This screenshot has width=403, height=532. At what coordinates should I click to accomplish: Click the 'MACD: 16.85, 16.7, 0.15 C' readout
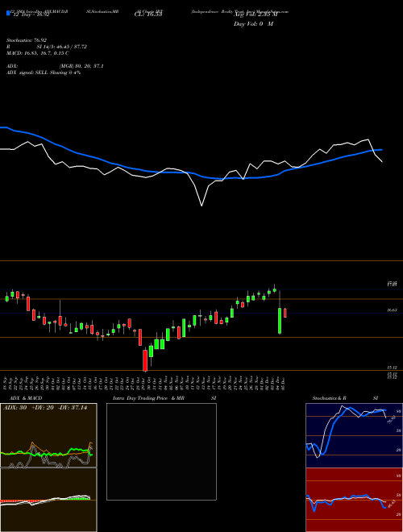tap(37, 53)
